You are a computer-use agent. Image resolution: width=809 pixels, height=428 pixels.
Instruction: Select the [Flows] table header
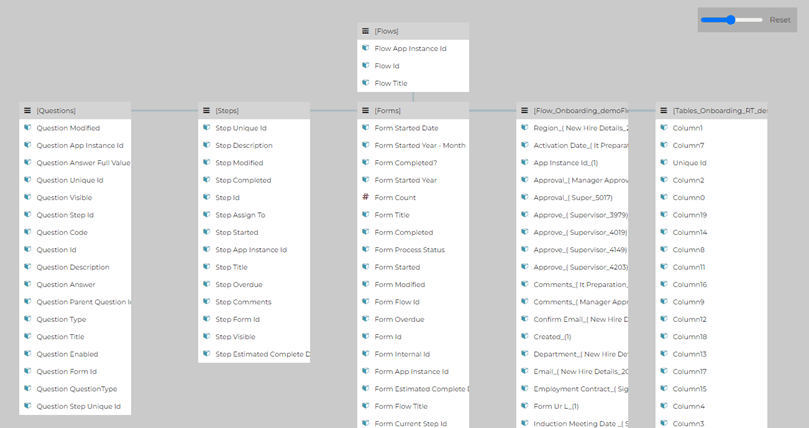pyautogui.click(x=413, y=31)
